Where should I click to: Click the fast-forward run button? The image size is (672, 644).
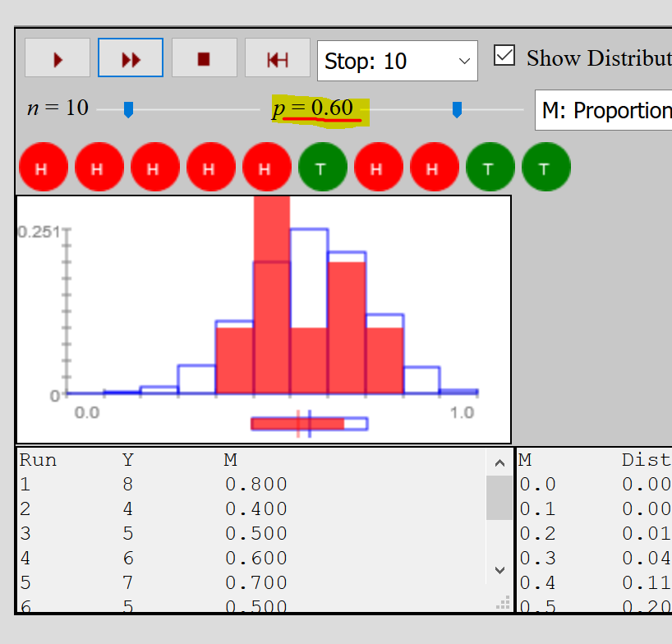(x=131, y=57)
